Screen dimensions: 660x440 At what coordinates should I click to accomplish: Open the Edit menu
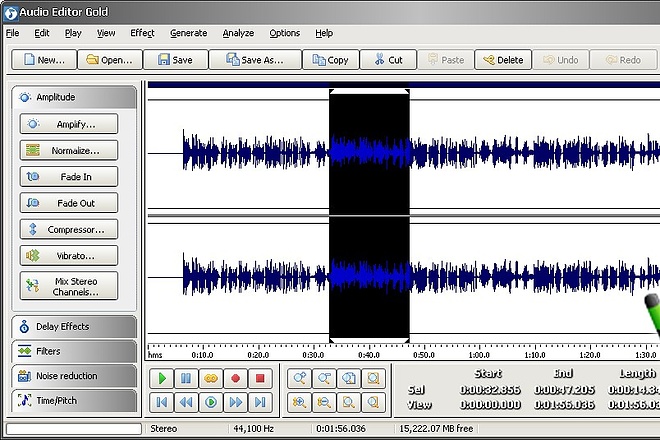point(42,33)
